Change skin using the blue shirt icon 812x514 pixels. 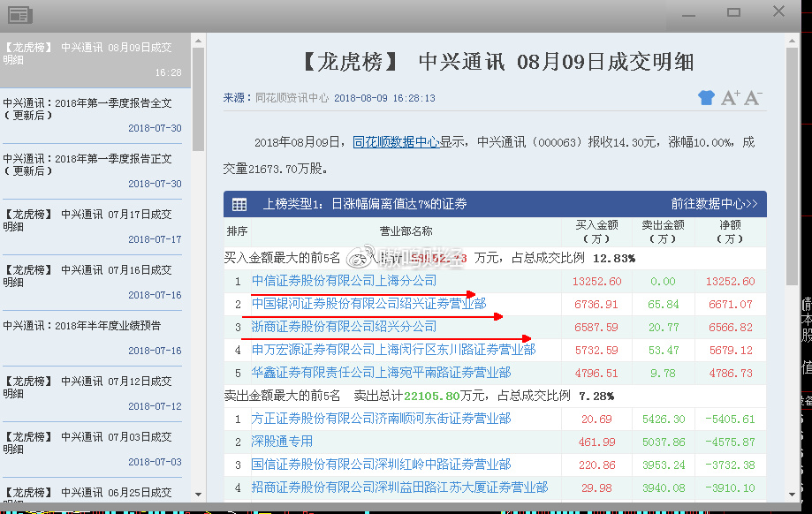point(706,97)
